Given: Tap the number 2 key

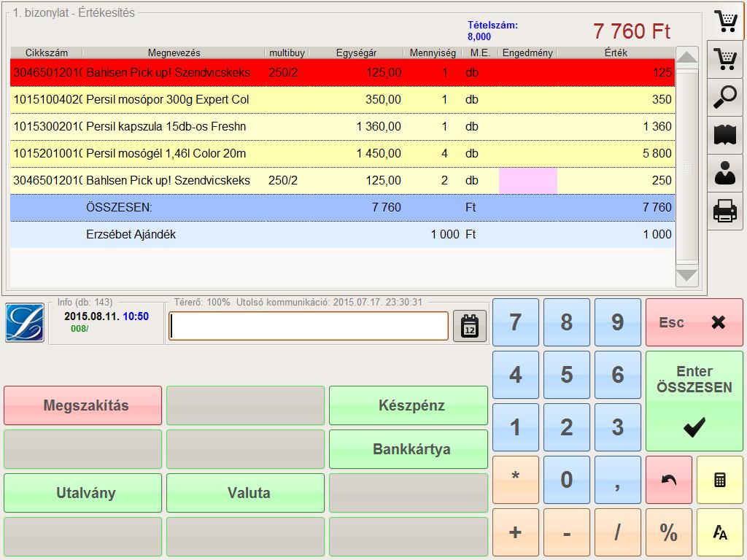Looking at the screenshot, I should tap(566, 427).
